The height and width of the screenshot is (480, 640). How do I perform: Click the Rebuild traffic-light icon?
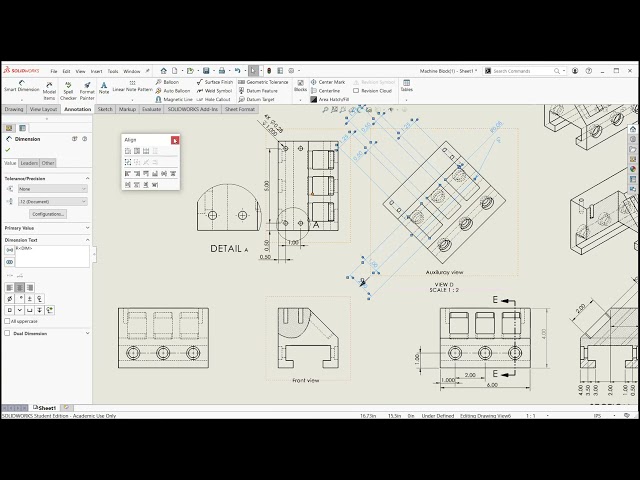[x=269, y=71]
